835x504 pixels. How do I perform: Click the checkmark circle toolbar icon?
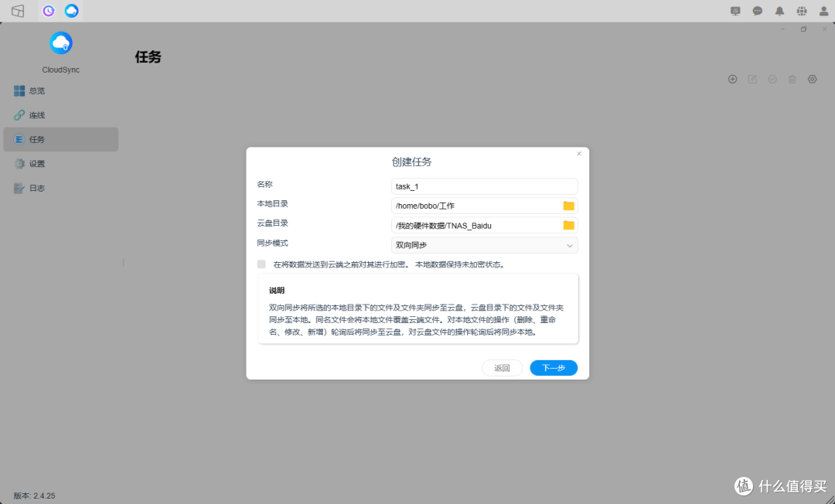[772, 80]
